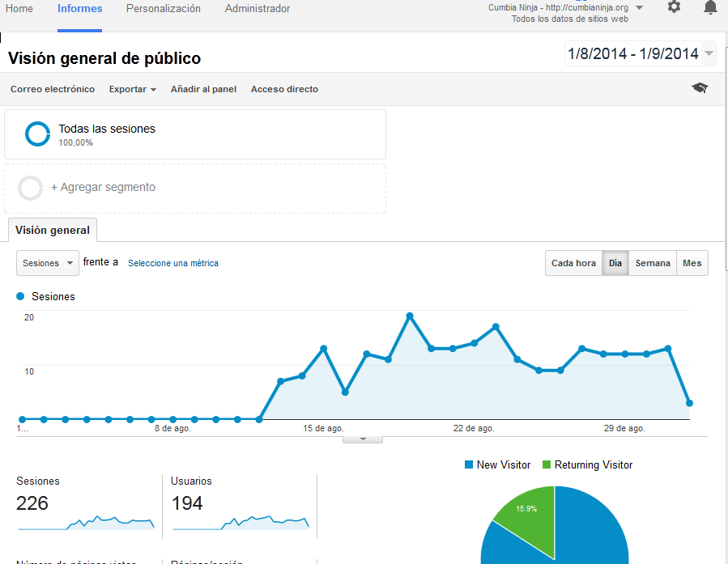
Task: Open the graduation cap education icon
Action: [700, 87]
